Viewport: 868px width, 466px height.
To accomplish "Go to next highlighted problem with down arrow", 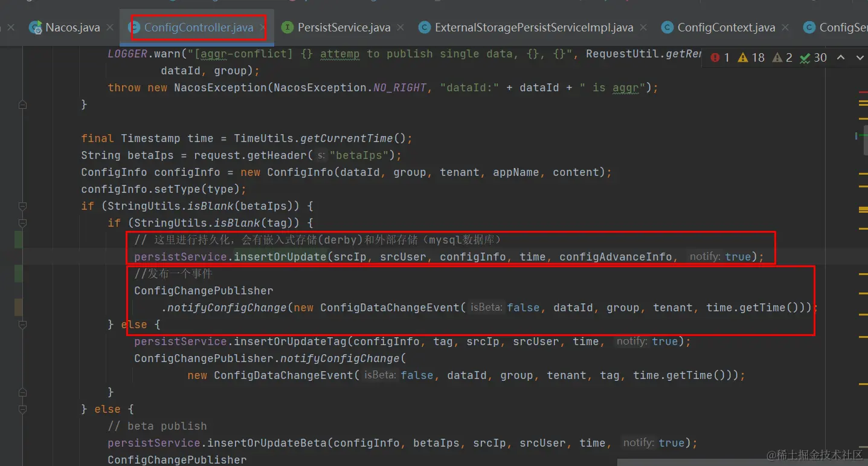I will point(860,58).
